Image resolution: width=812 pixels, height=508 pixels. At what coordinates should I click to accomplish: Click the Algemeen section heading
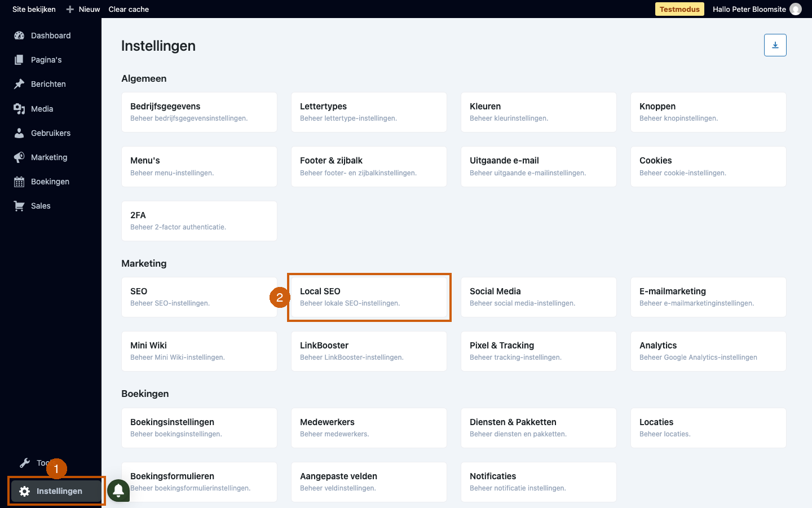[144, 78]
